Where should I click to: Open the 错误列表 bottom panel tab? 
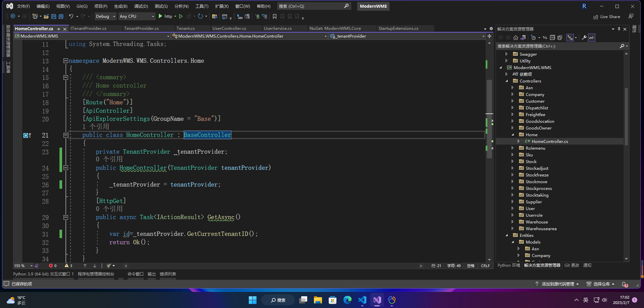[168, 274]
